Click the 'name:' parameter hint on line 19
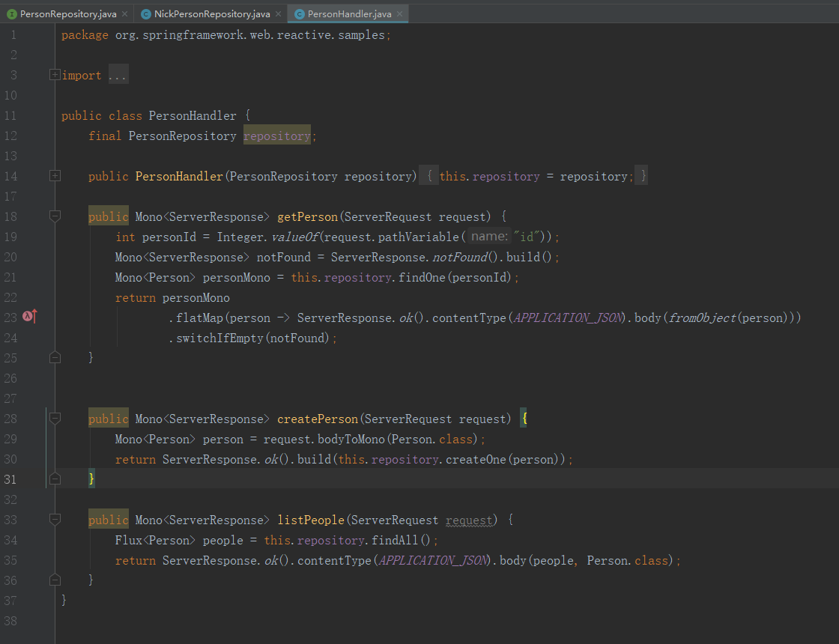 pyautogui.click(x=489, y=237)
